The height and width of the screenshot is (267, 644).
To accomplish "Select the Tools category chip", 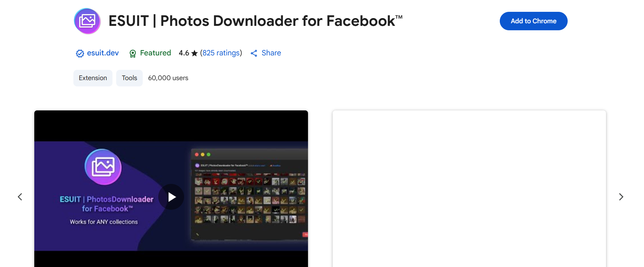I will (x=129, y=78).
